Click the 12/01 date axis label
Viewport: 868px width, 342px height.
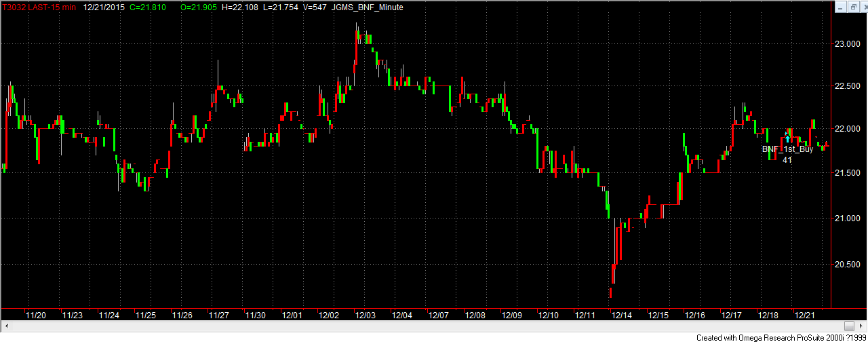coord(292,315)
